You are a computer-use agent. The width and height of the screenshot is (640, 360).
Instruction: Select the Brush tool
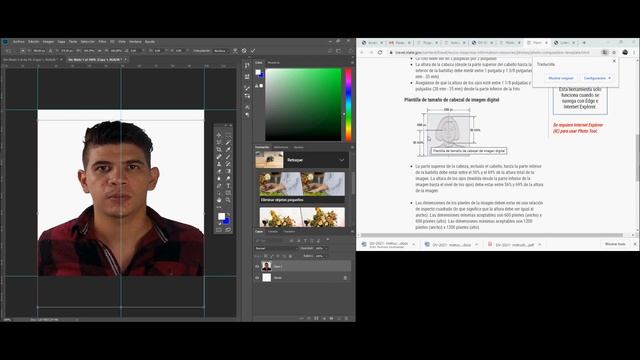pyautogui.click(x=228, y=157)
